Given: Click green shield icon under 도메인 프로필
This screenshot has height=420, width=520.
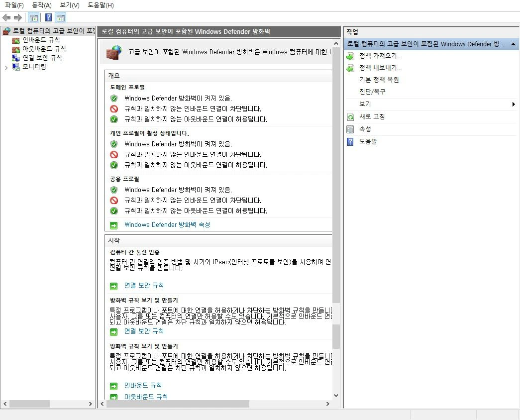Looking at the screenshot, I should click(x=114, y=98).
